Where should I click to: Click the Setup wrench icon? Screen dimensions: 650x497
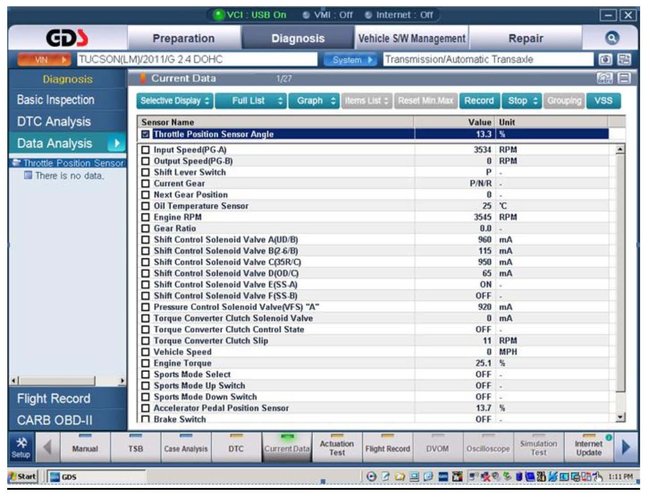(x=21, y=447)
